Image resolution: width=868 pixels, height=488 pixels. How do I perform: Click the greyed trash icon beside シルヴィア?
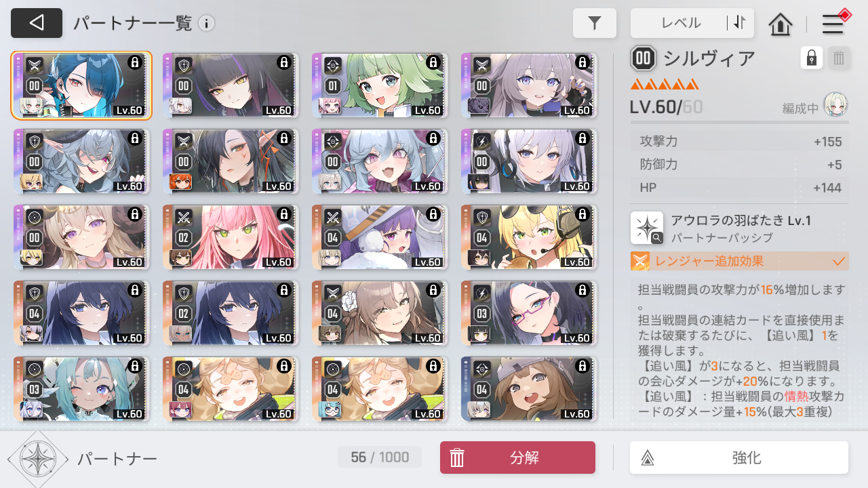[x=839, y=58]
